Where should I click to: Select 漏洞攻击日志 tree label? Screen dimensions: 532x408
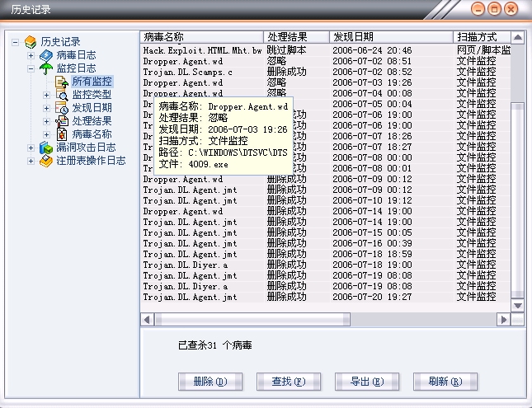[86, 148]
